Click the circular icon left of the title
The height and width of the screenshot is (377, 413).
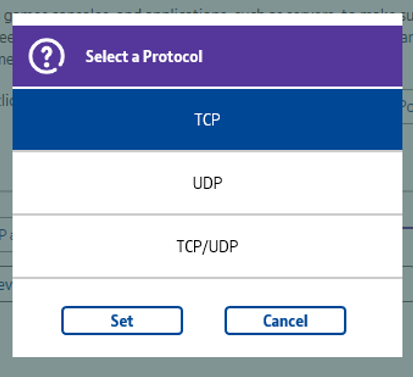click(x=46, y=56)
